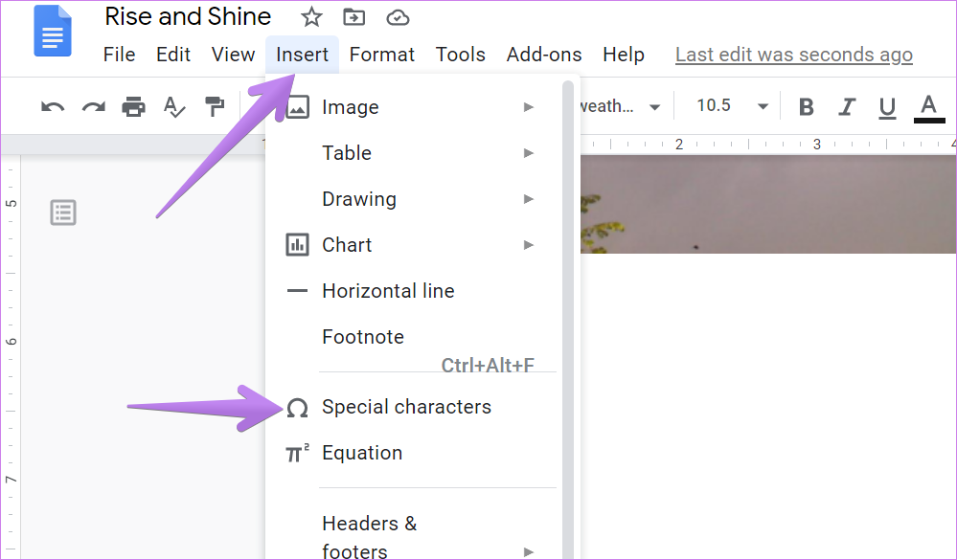Toggle bold formatting
Viewport: 957px width, 560px height.
coord(806,106)
